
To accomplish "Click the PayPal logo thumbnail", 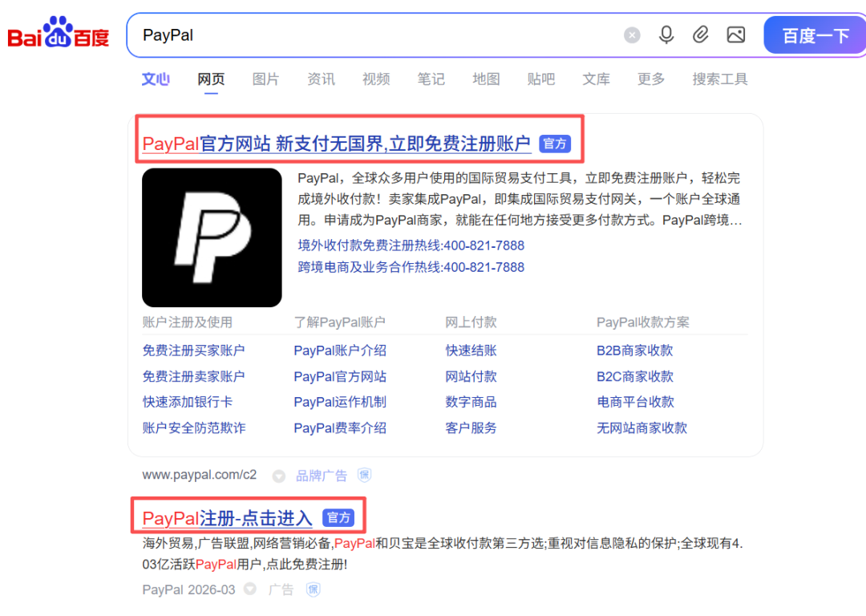I will [x=212, y=237].
